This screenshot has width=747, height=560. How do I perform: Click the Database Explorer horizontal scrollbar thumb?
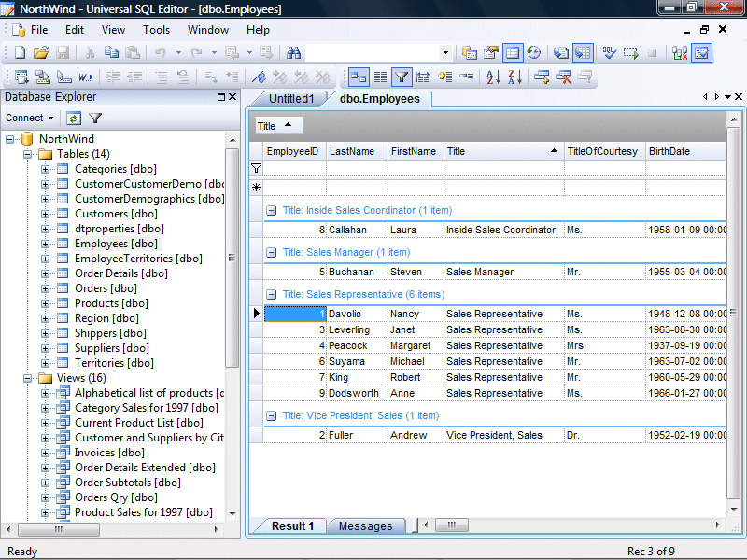pyautogui.click(x=59, y=529)
